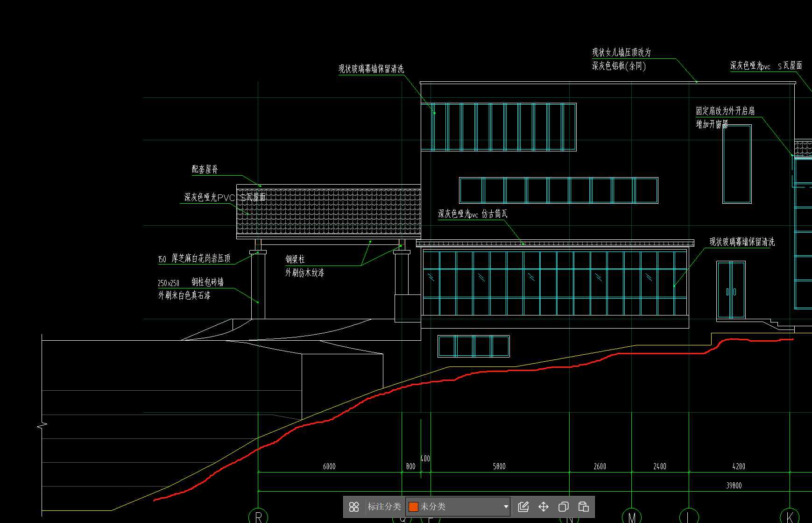The height and width of the screenshot is (523, 812).
Task: Click the 800 dimension value
Action: [x=410, y=466]
